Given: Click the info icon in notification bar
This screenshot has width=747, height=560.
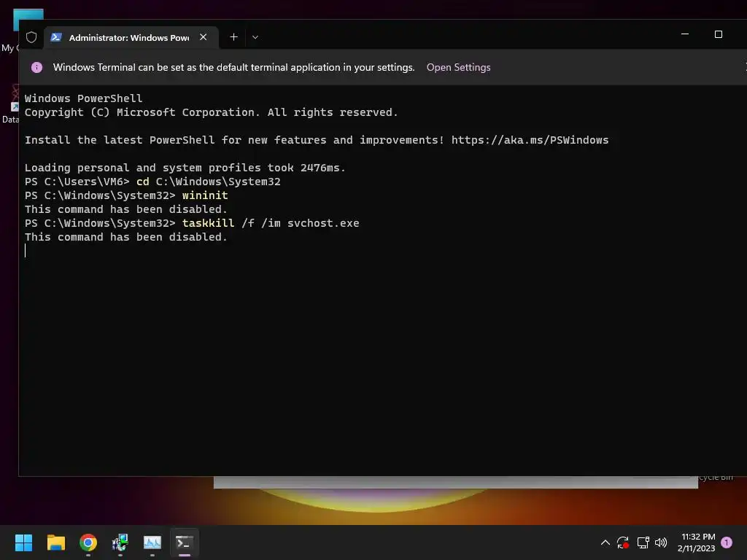Looking at the screenshot, I should [36, 68].
